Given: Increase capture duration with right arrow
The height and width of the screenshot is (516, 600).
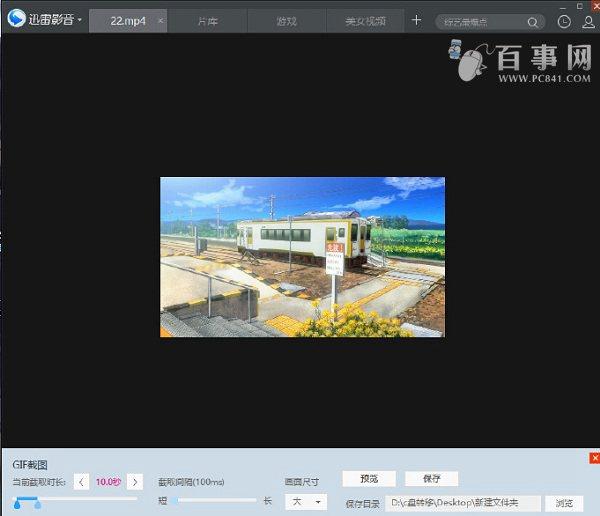Looking at the screenshot, I should (135, 482).
